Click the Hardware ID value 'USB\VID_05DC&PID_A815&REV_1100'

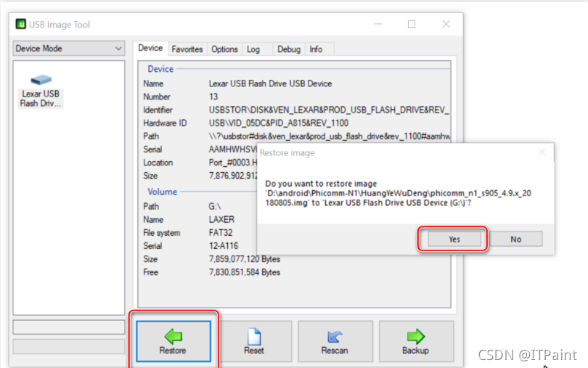pyautogui.click(x=279, y=123)
